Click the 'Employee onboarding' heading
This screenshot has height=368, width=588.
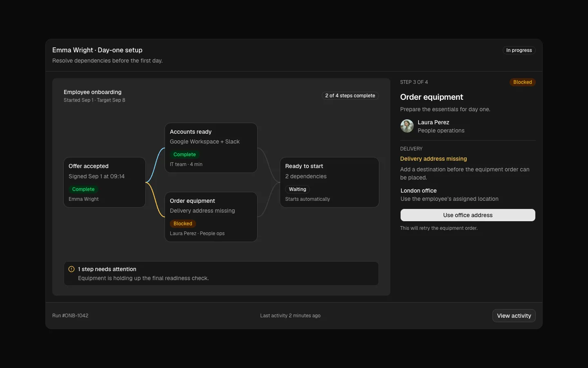(93, 92)
